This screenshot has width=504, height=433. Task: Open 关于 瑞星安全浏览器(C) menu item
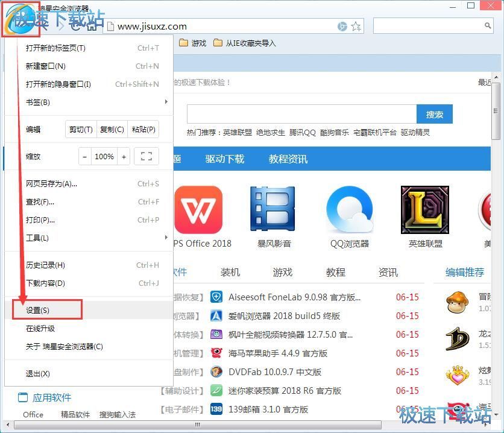[x=89, y=347]
